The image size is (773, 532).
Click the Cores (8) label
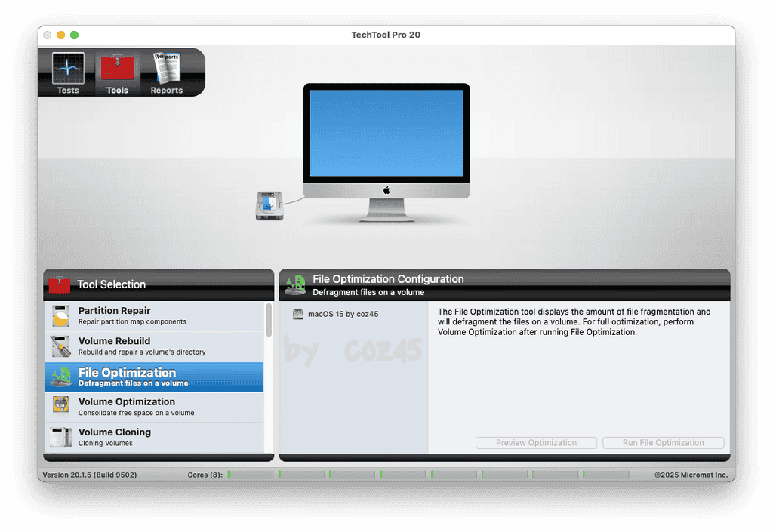coord(205,475)
